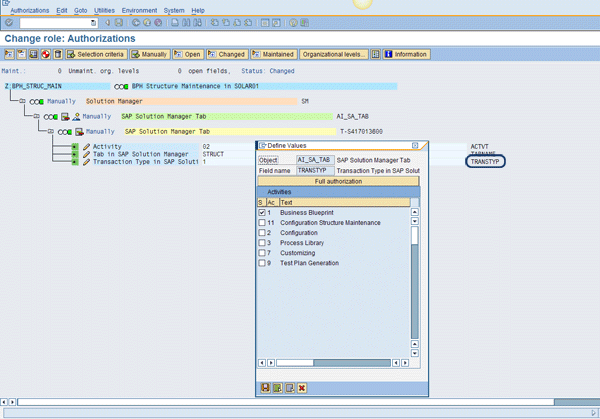Collapse the AI_SA_TAB object folder node
This screenshot has height=419, width=600.
pos(36,116)
